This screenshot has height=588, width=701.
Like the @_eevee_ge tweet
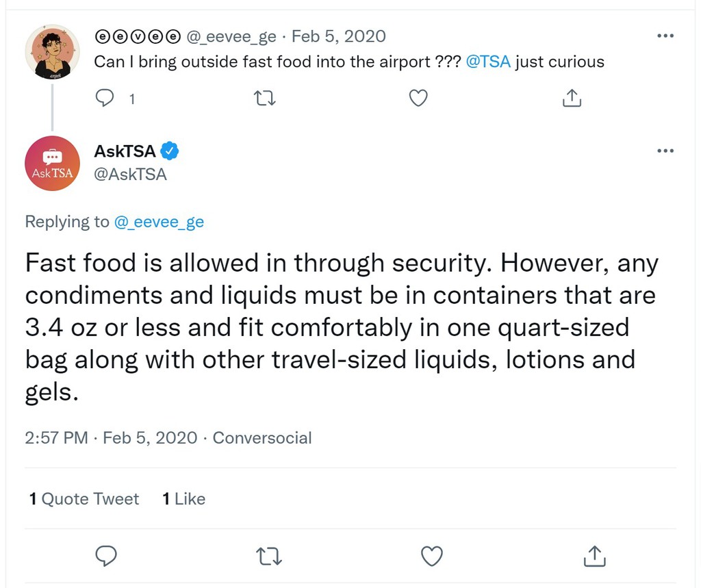418,98
